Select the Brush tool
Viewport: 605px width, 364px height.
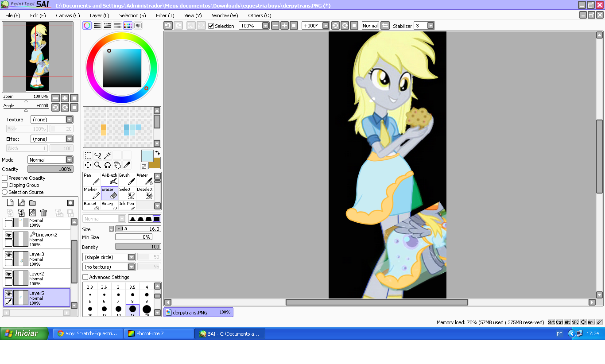(127, 179)
